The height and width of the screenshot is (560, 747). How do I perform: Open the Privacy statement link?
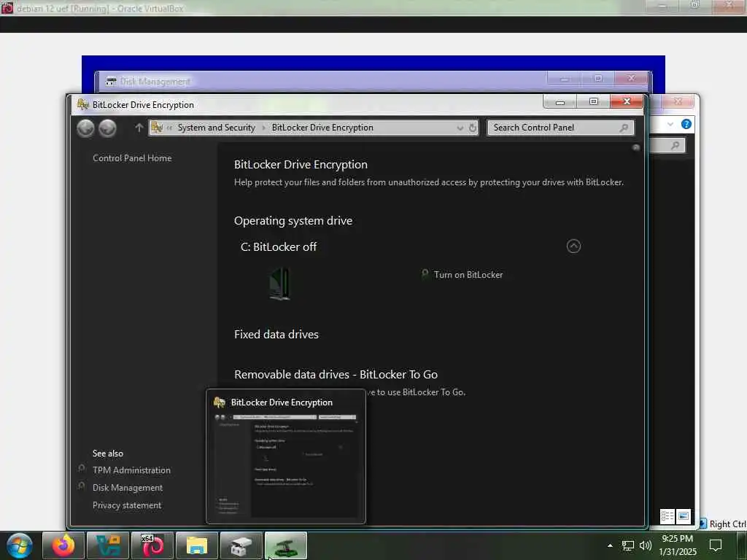tap(127, 505)
